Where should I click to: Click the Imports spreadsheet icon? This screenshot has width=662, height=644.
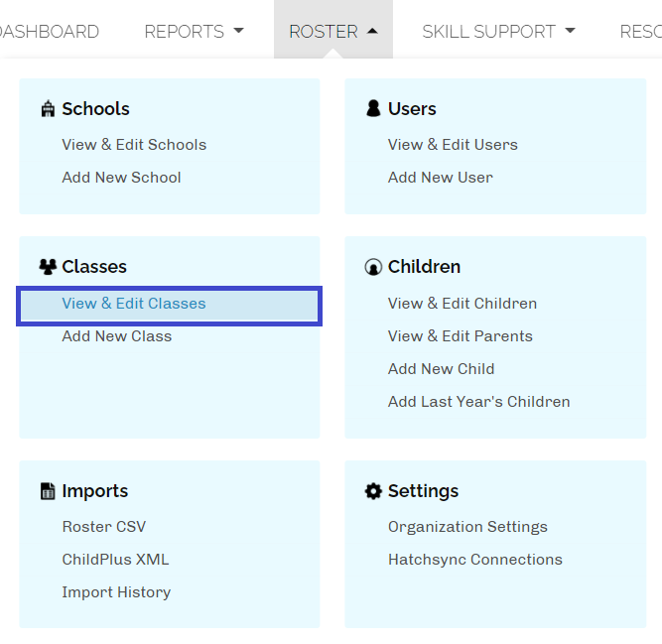pos(48,491)
